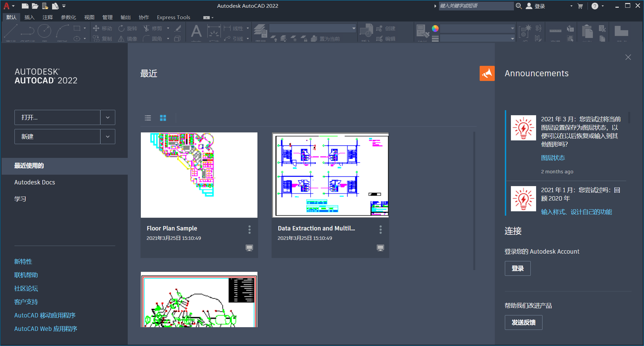This screenshot has height=346, width=644.
Task: Expand the 新建 dropdown arrow
Action: point(108,136)
